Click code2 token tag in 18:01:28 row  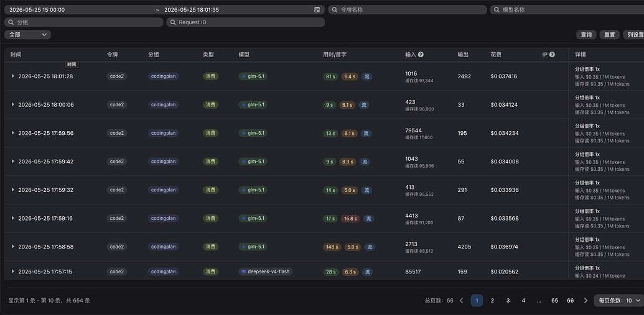[116, 76]
